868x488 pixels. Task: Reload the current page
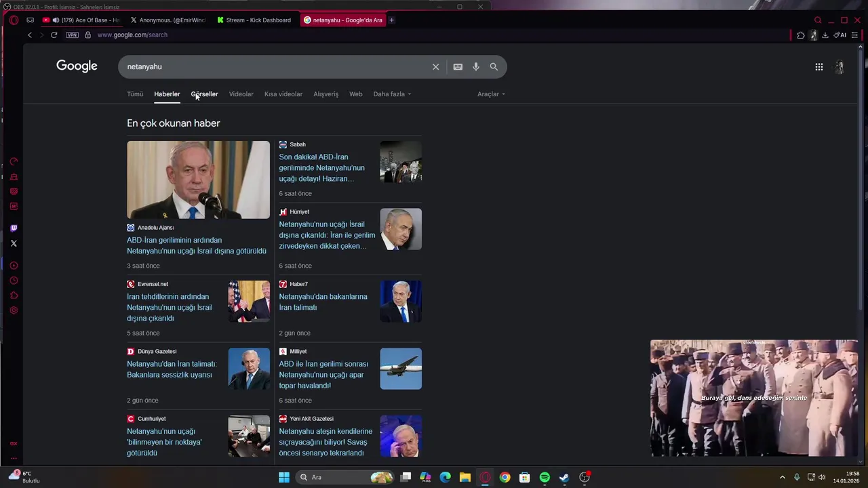point(54,35)
